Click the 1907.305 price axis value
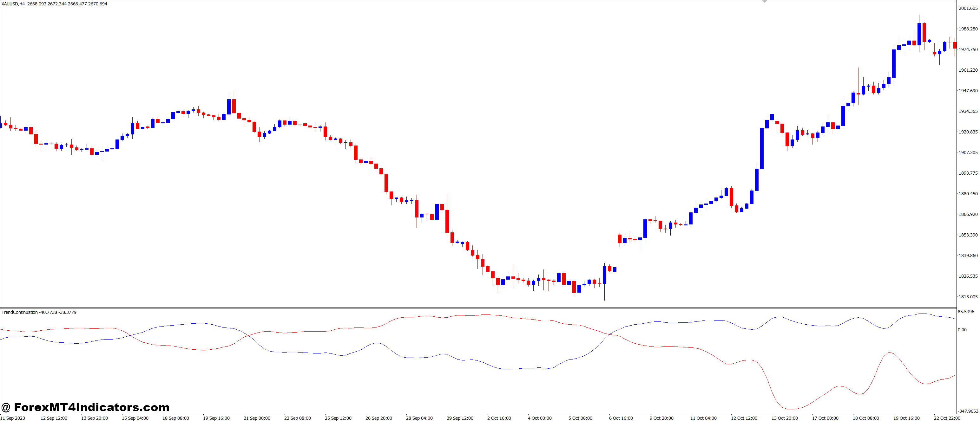This screenshot has width=980, height=421. [968, 152]
